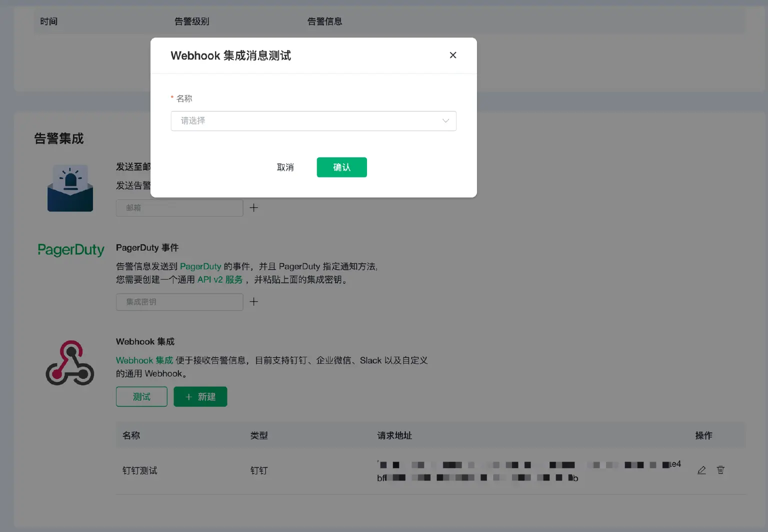
Task: Click the alert email integration icon
Action: (69, 188)
